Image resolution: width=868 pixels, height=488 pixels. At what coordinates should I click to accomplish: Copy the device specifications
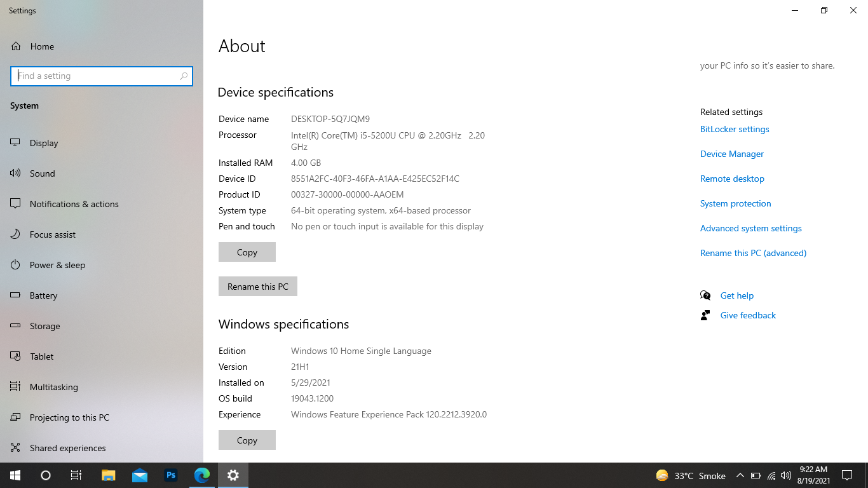click(247, 252)
